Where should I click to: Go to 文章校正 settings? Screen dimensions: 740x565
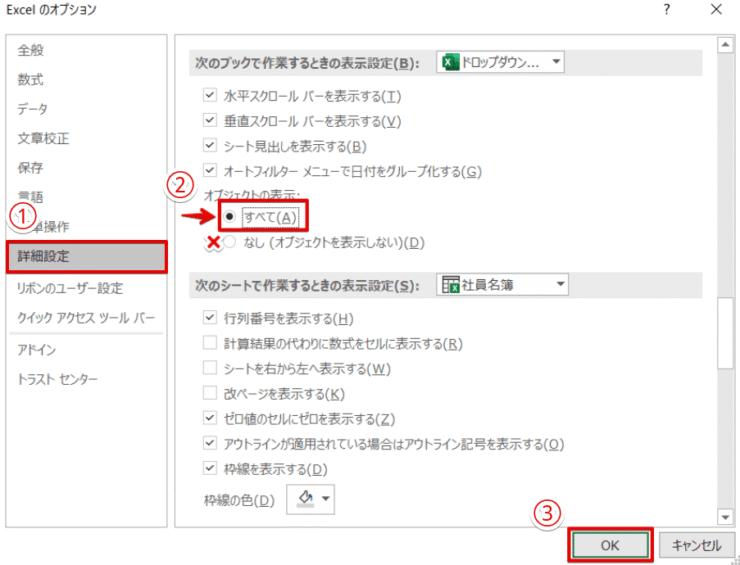(43, 138)
